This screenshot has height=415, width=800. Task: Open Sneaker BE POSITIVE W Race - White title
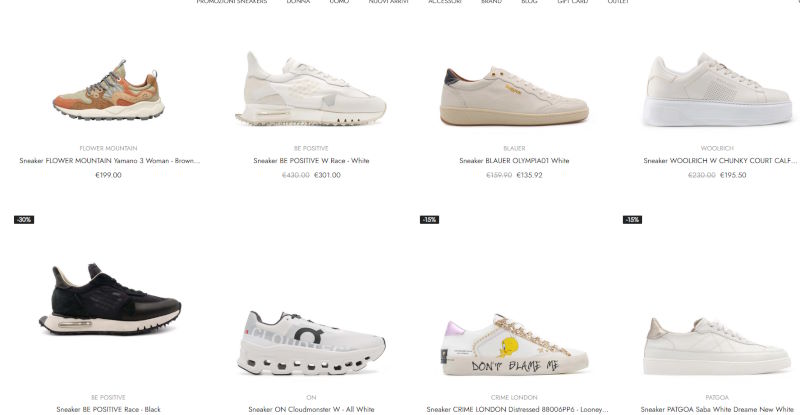pyautogui.click(x=311, y=160)
